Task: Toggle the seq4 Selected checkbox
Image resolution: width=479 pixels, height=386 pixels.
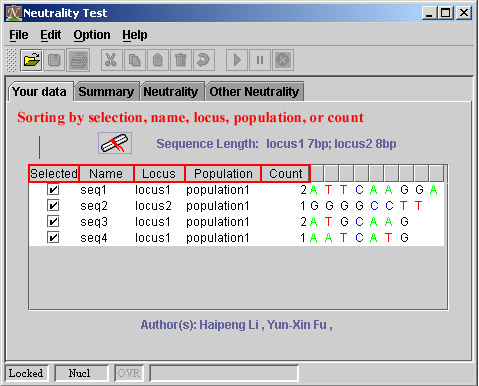Action: pyautogui.click(x=53, y=238)
